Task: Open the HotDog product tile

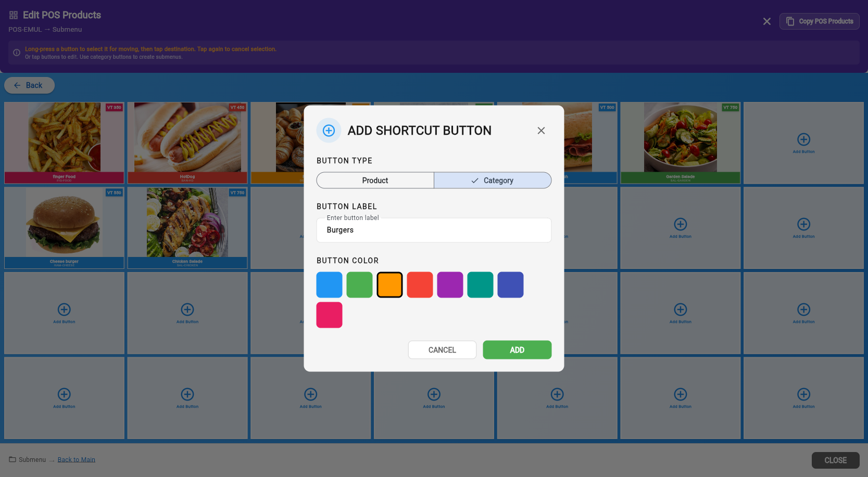Action: (187, 143)
